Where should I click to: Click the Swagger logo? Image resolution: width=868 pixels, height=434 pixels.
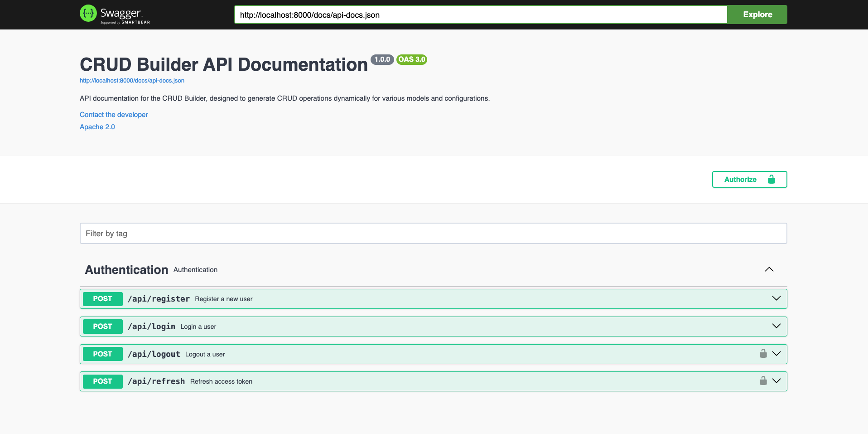point(115,14)
